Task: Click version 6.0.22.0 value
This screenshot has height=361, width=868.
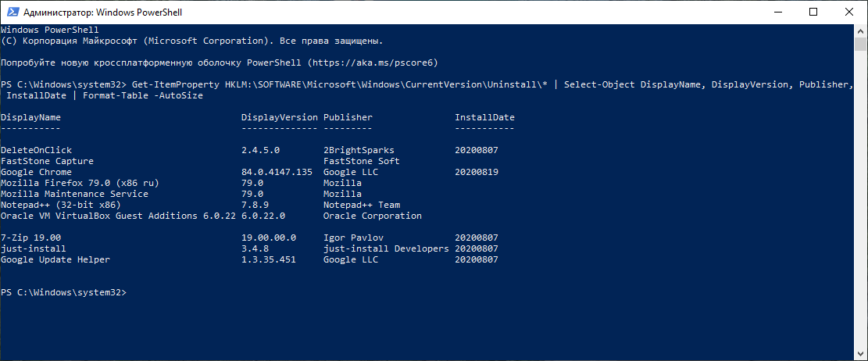Action: pos(263,216)
